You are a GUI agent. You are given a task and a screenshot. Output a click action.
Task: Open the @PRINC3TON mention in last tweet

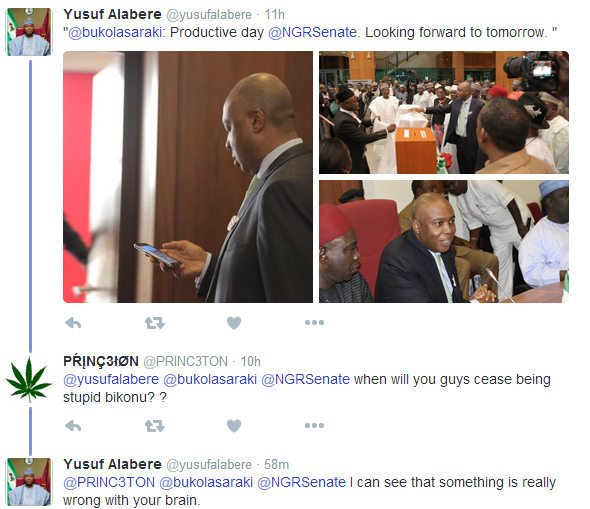[x=109, y=483]
